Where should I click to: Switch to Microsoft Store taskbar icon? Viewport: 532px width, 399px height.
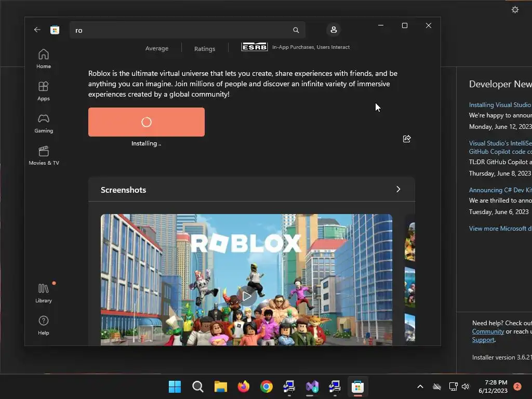tap(357, 387)
